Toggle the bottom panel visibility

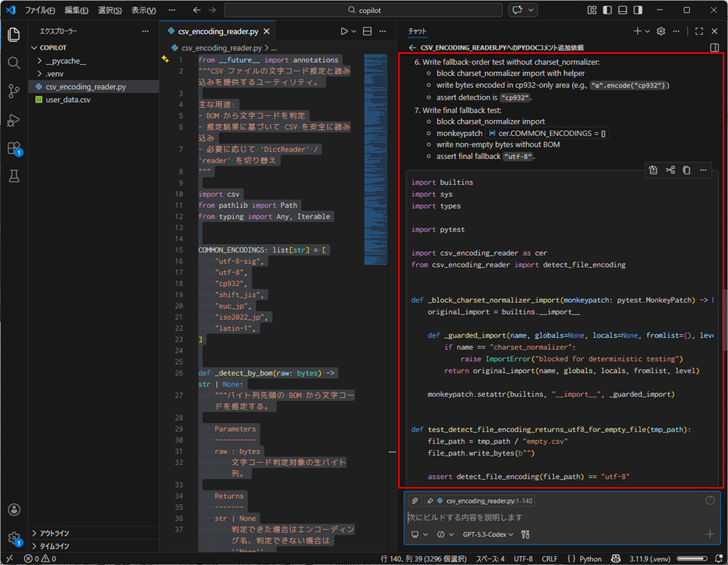click(623, 10)
